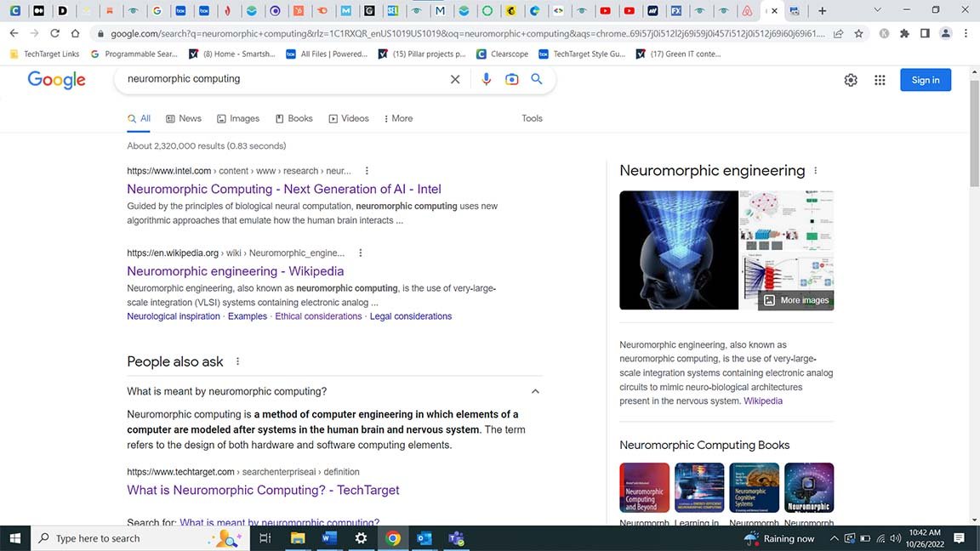Click the Google logo
Image resolution: width=980 pixels, height=551 pixels.
(x=56, y=80)
